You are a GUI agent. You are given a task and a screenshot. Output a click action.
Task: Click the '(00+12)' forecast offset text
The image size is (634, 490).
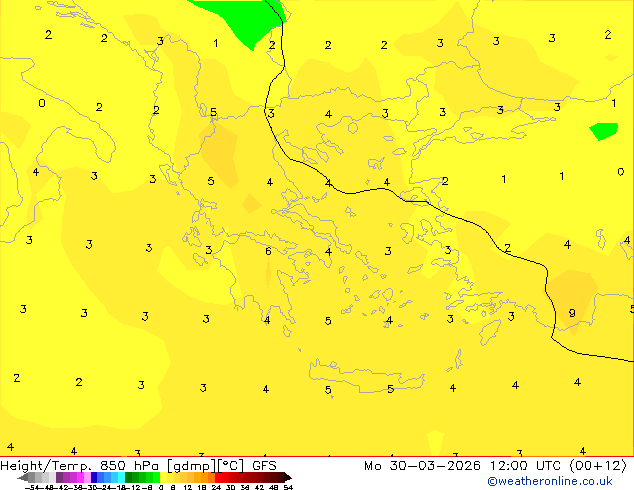(598, 466)
